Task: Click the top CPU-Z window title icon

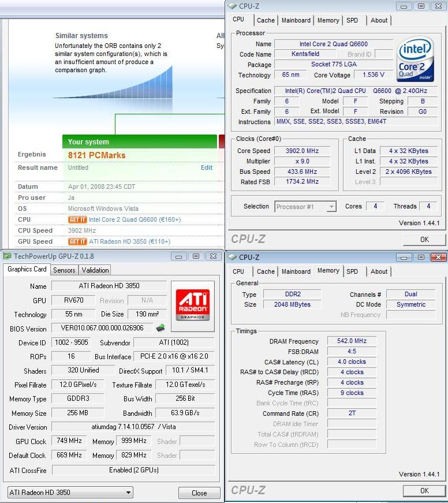Action: coord(233,6)
